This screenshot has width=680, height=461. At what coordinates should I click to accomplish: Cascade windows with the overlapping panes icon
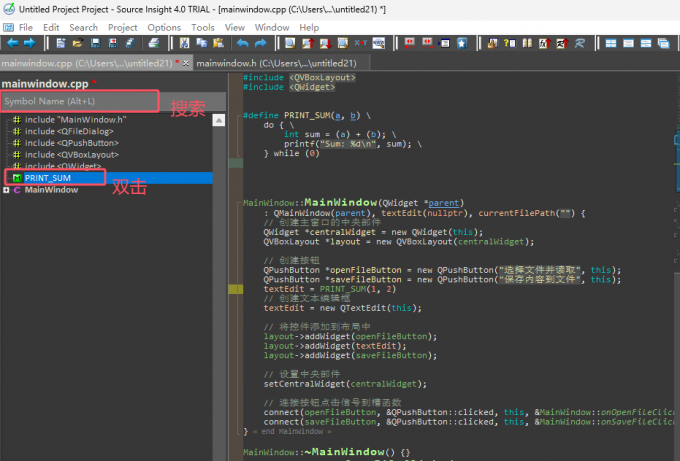click(x=664, y=43)
